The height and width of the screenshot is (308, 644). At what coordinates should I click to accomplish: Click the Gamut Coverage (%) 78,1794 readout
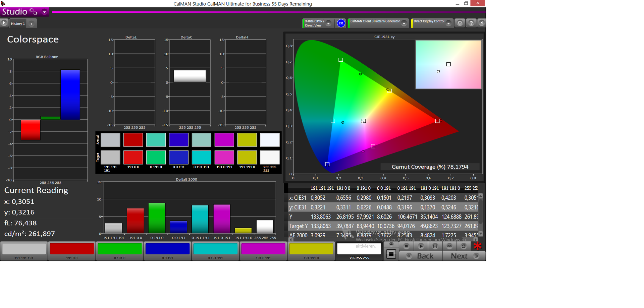pos(430,167)
